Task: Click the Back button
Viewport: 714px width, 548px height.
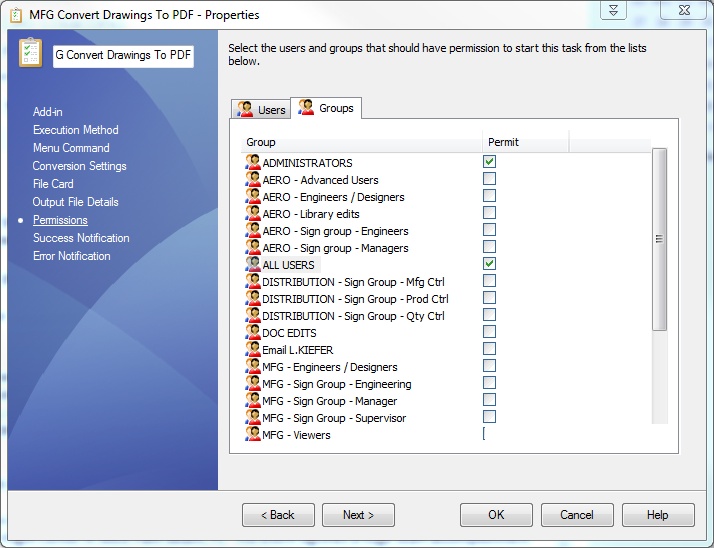Action: point(278,515)
